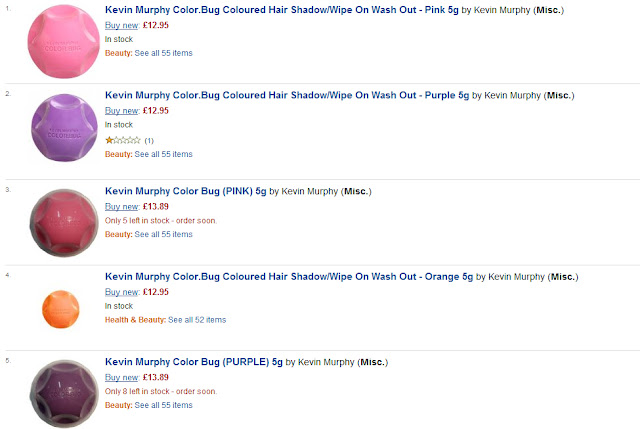640x429 pixels.
Task: Select See all 55 items under Color Bug (PURPLE)
Action: coord(163,405)
